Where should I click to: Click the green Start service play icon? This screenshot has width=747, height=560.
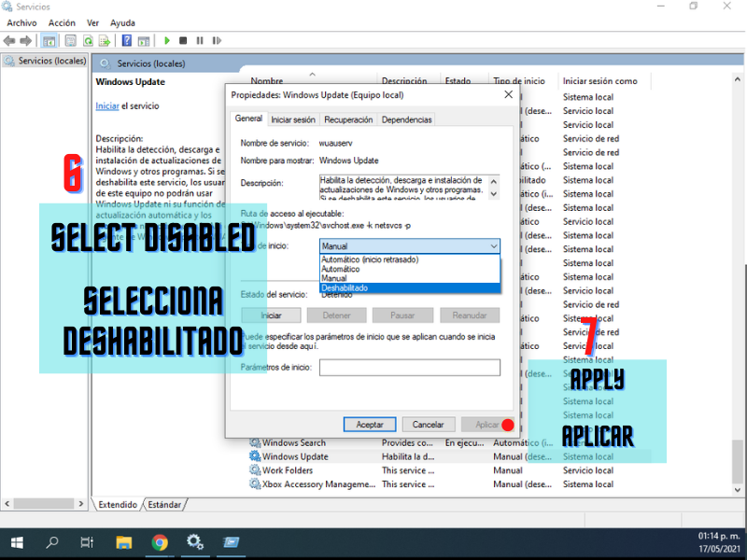click(167, 40)
